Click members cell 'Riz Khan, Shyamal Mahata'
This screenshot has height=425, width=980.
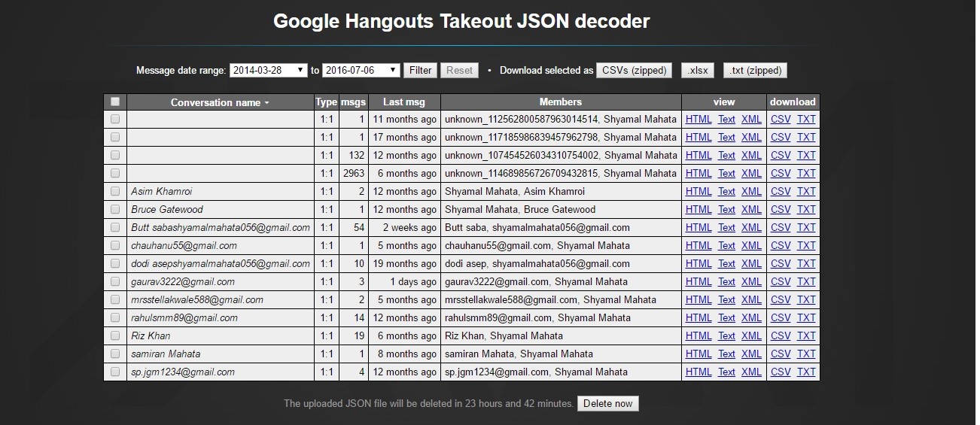tap(561, 335)
